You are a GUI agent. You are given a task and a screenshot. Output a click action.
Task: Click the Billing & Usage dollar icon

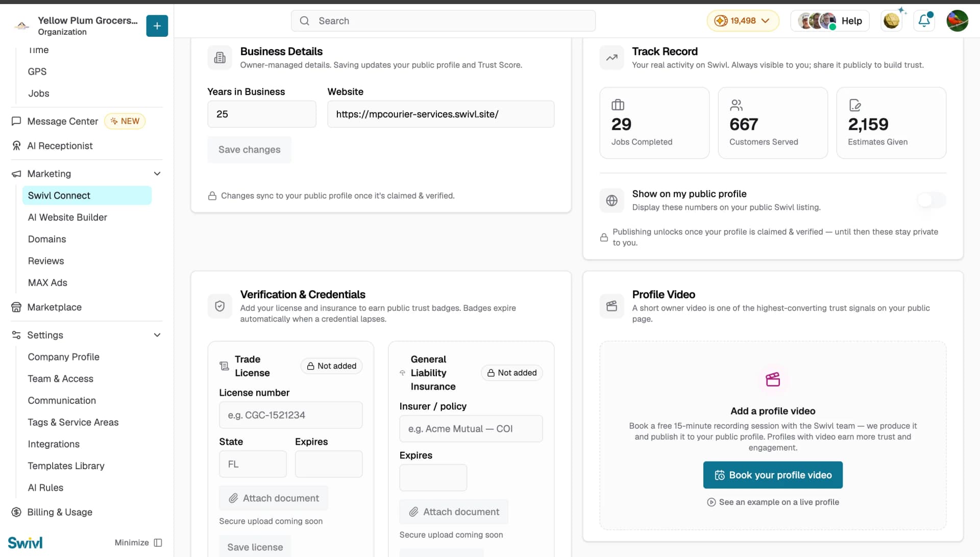[x=16, y=512]
